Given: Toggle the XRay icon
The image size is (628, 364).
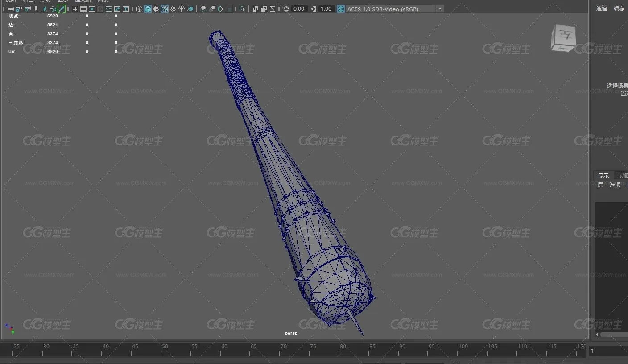Looking at the screenshot, I should coord(256,9).
